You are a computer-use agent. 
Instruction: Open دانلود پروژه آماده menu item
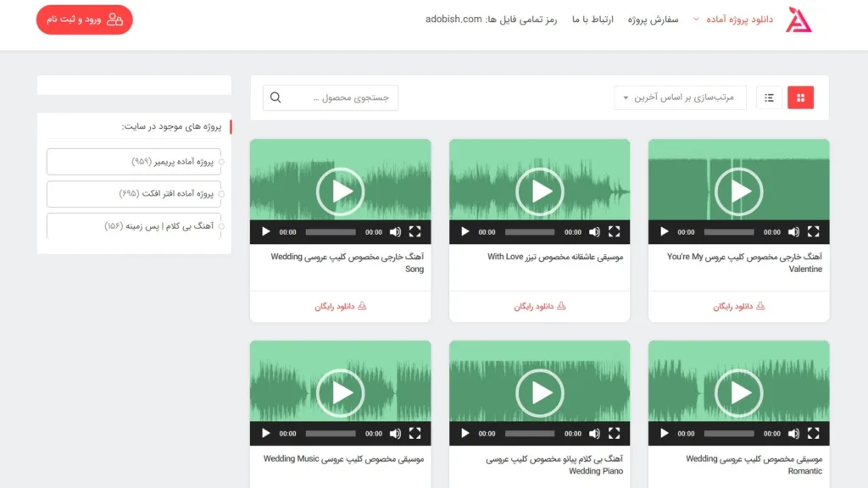(x=739, y=19)
